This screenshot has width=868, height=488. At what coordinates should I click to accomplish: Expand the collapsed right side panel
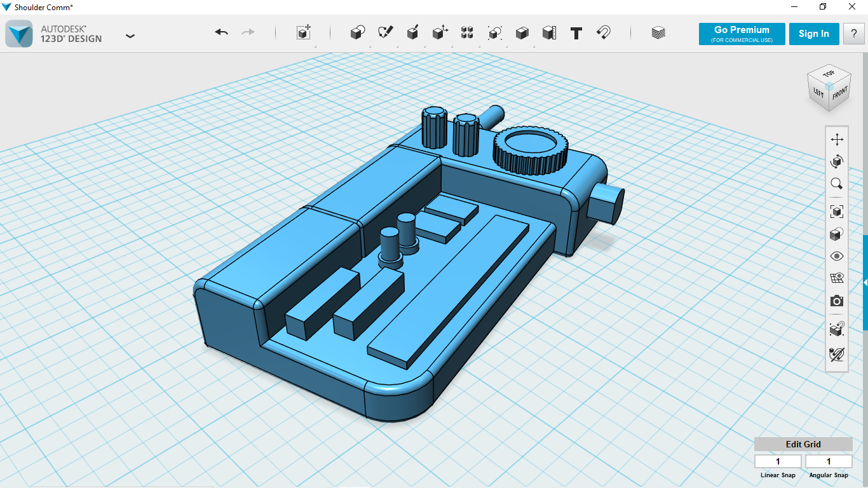pyautogui.click(x=865, y=282)
